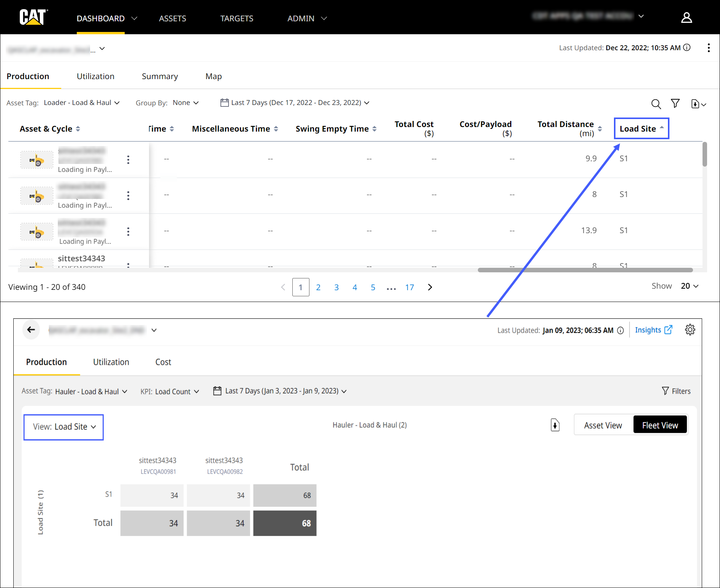Open first row's three-dot menu
The image size is (720, 588).
pos(128,160)
